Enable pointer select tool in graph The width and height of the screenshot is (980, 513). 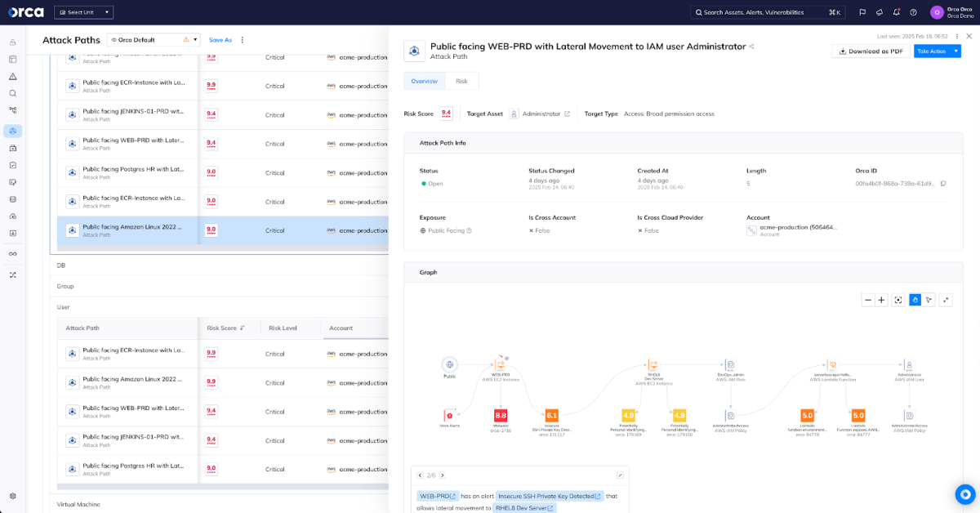click(x=929, y=300)
